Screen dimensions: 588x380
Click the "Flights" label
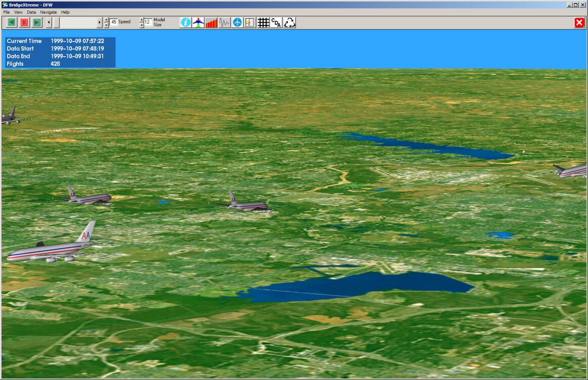pyautogui.click(x=15, y=64)
